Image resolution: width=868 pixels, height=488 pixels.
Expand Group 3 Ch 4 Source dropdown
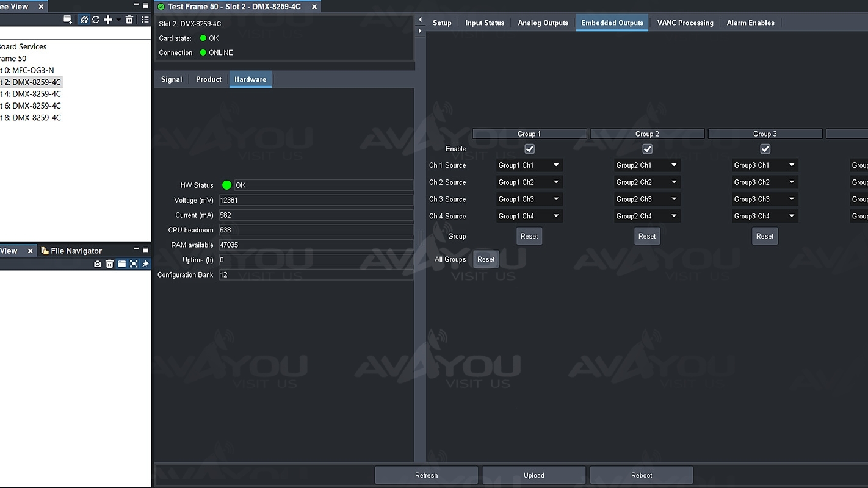[765, 217]
